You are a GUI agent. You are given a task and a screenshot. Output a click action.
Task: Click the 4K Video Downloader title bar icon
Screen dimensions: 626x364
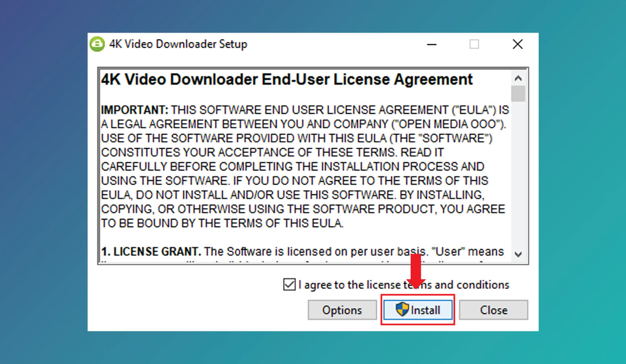pyautogui.click(x=97, y=44)
